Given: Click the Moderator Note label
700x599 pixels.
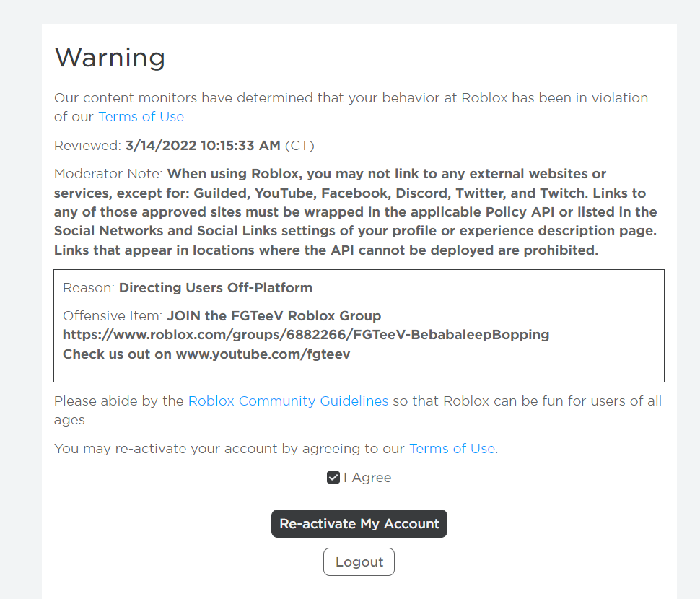Looking at the screenshot, I should click(x=108, y=174).
